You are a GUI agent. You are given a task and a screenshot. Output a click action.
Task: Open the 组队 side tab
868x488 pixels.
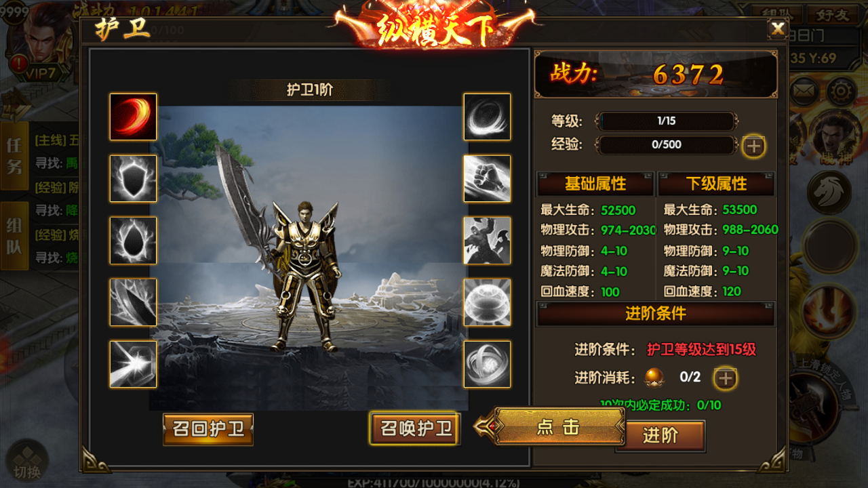[14, 236]
